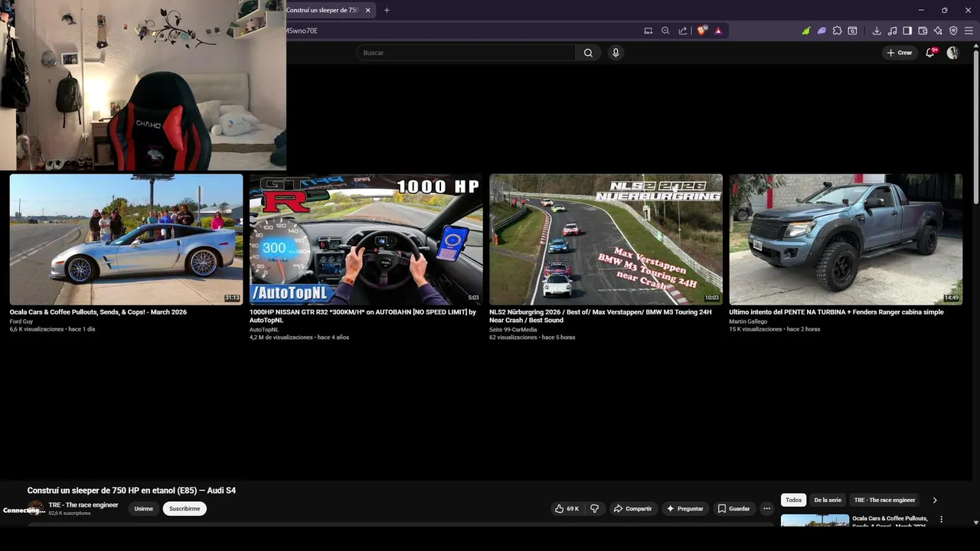Click the green extension icon in toolbar

806,31
